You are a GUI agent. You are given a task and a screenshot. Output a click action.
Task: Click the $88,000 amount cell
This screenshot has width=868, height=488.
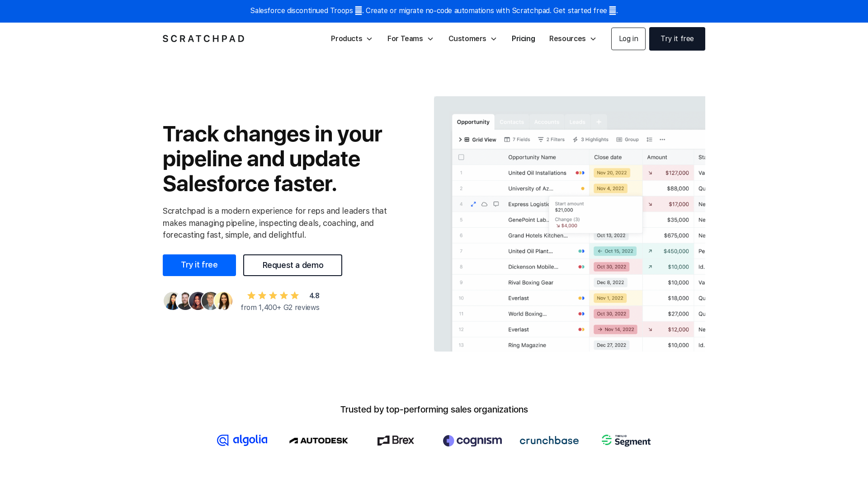coord(678,189)
